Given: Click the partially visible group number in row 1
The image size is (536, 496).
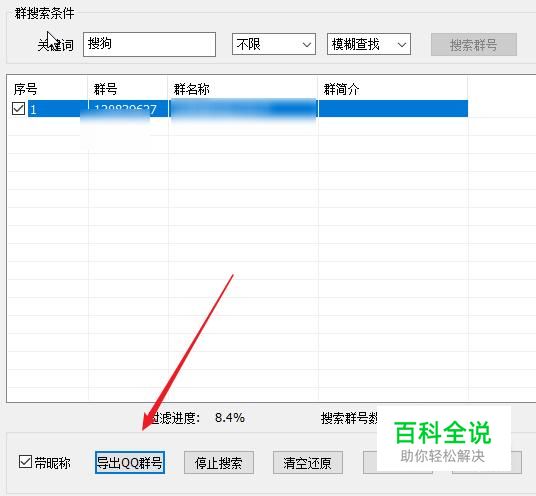Looking at the screenshot, I should 125,109.
